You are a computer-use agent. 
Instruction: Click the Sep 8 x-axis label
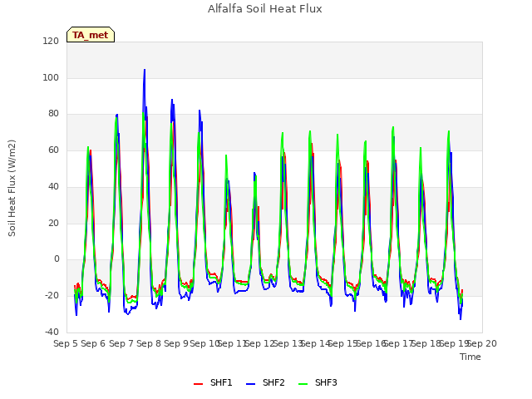pyautogui.click(x=149, y=343)
